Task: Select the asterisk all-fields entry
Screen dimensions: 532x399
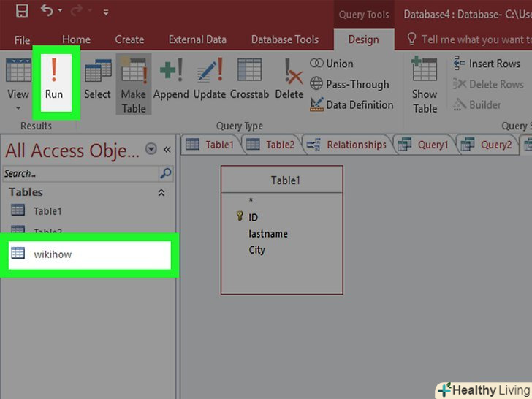Action: click(251, 200)
